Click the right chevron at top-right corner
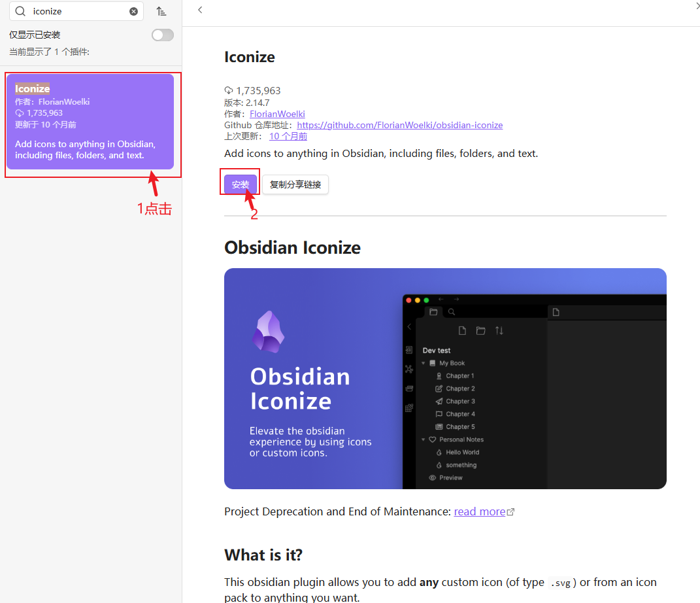Viewport: 700px width, 603px height. [x=696, y=6]
